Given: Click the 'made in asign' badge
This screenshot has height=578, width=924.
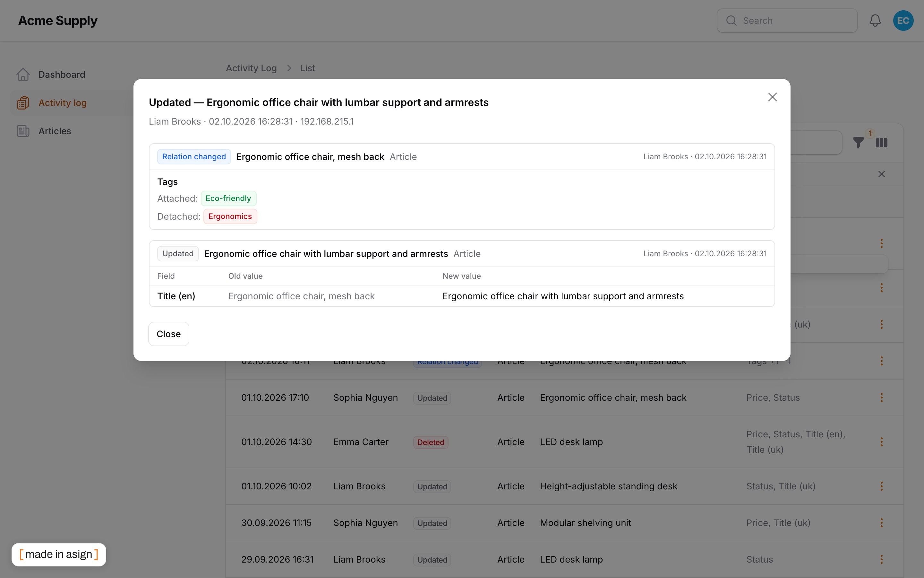Looking at the screenshot, I should (x=59, y=554).
